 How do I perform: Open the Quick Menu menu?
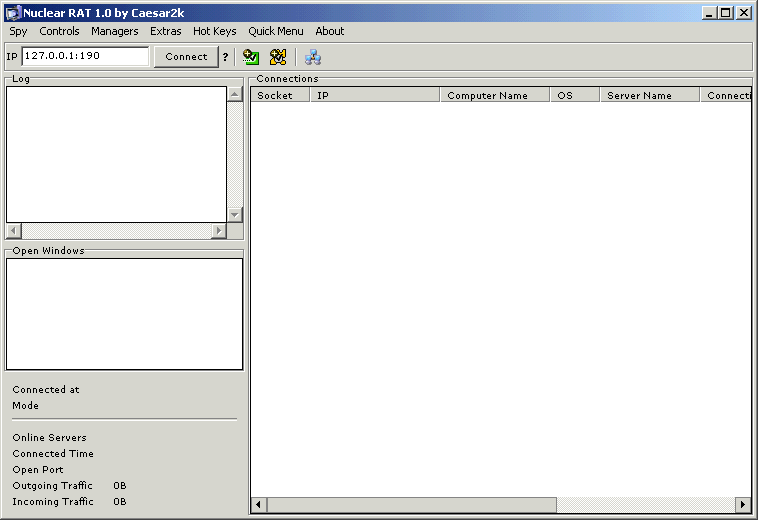[x=275, y=31]
